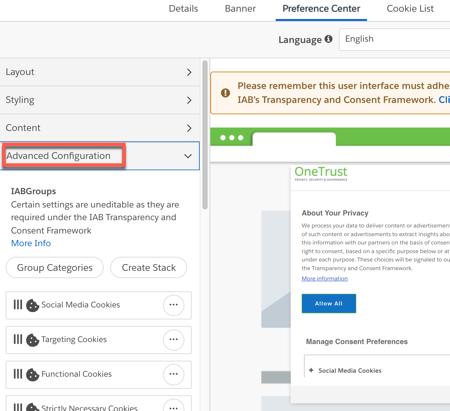Switch to the Cookie List tab

[x=410, y=9]
